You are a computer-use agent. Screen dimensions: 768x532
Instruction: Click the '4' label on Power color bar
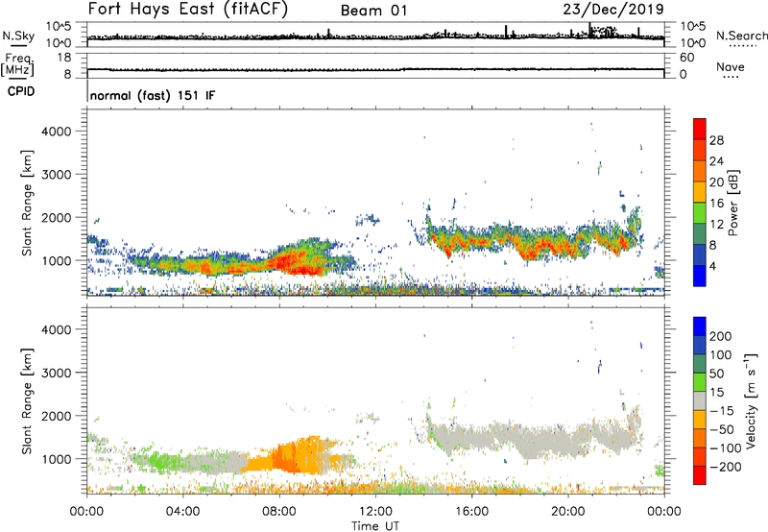[x=713, y=266]
